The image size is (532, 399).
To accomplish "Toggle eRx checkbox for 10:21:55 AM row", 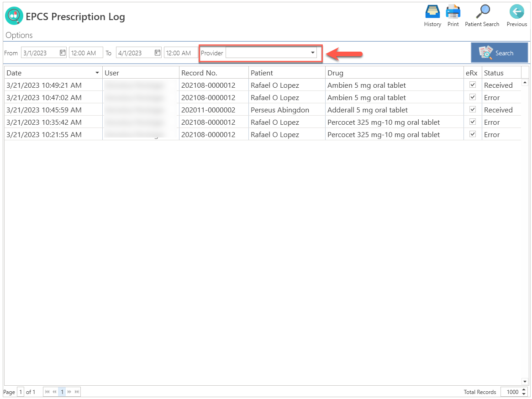I will click(x=472, y=134).
